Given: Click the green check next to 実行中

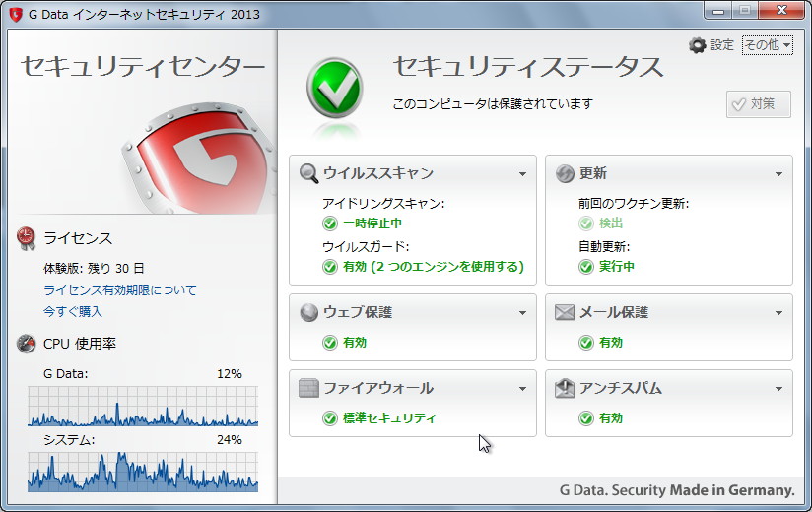Looking at the screenshot, I should tap(585, 267).
